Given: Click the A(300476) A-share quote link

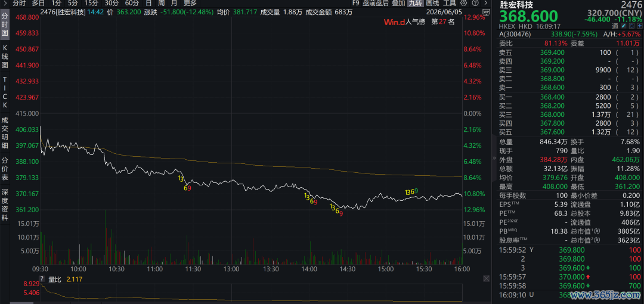Looking at the screenshot, I should 515,34.
